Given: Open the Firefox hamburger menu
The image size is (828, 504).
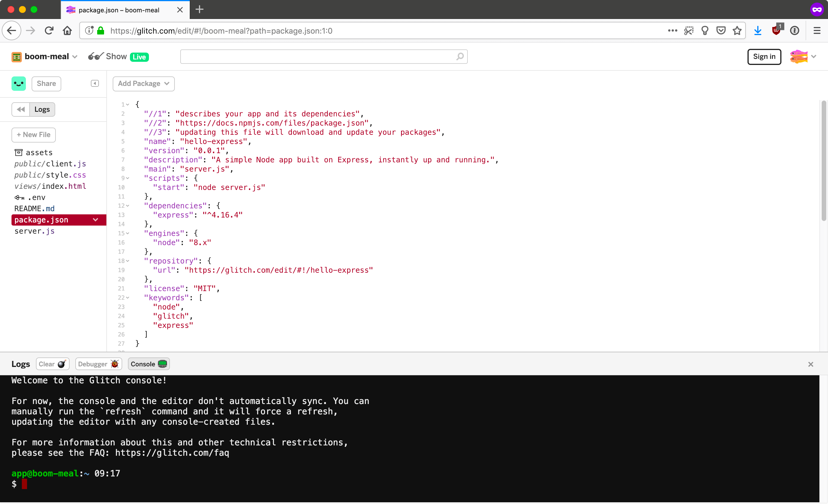Looking at the screenshot, I should (x=817, y=31).
